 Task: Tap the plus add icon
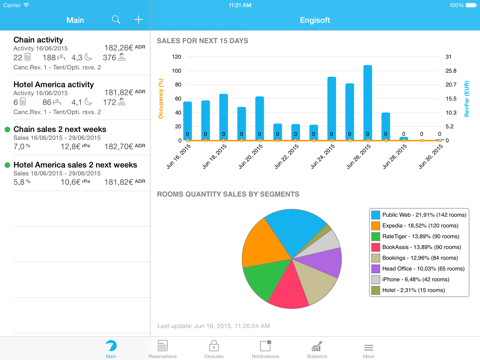coord(138,20)
